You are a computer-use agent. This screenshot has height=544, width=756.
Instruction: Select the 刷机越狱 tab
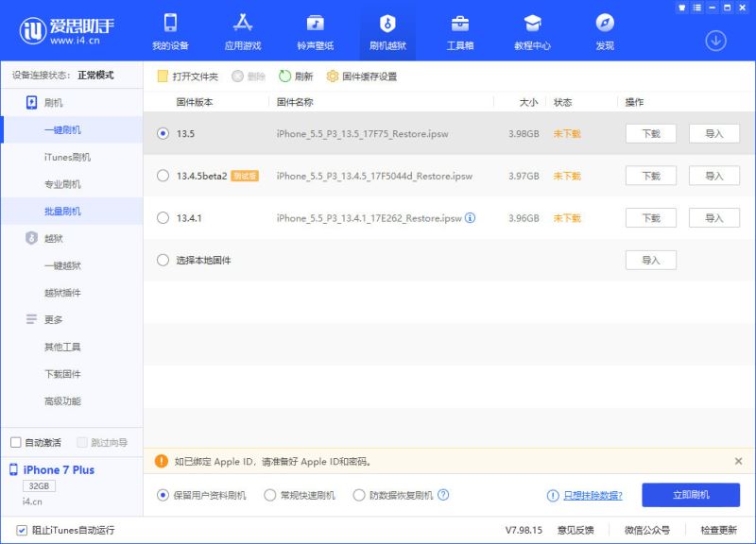click(x=387, y=32)
